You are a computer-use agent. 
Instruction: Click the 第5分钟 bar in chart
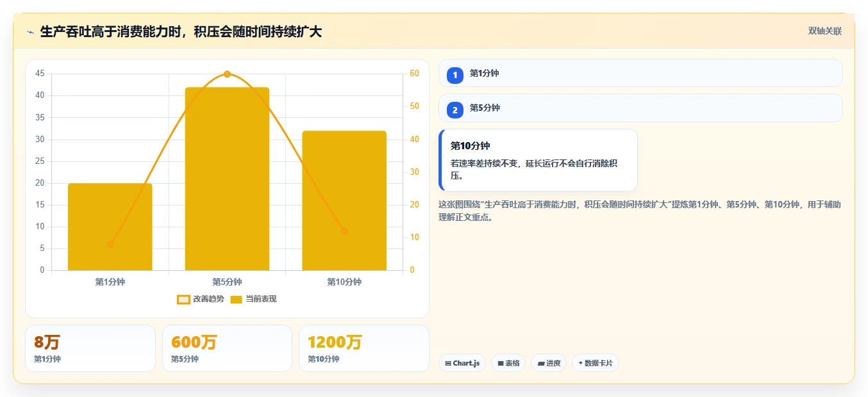pos(227,179)
